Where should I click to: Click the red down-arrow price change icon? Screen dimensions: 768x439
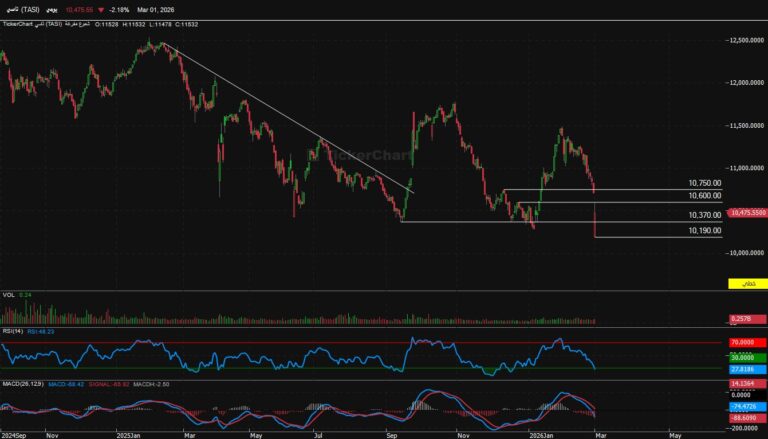[101, 8]
